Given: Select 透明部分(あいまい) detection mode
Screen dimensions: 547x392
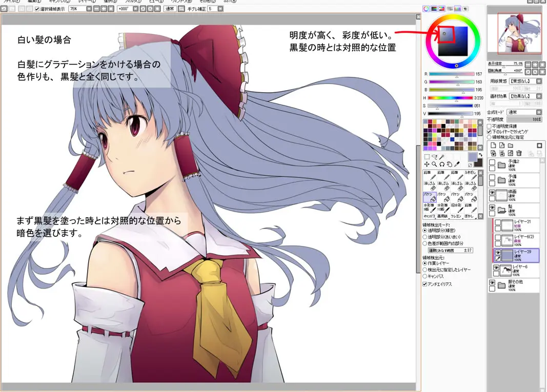Looking at the screenshot, I should pos(425,237).
